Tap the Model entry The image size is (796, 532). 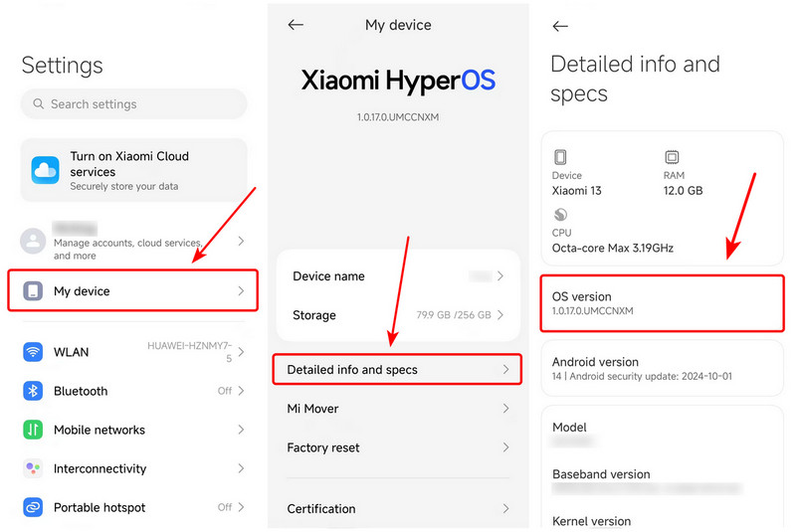(x=662, y=434)
